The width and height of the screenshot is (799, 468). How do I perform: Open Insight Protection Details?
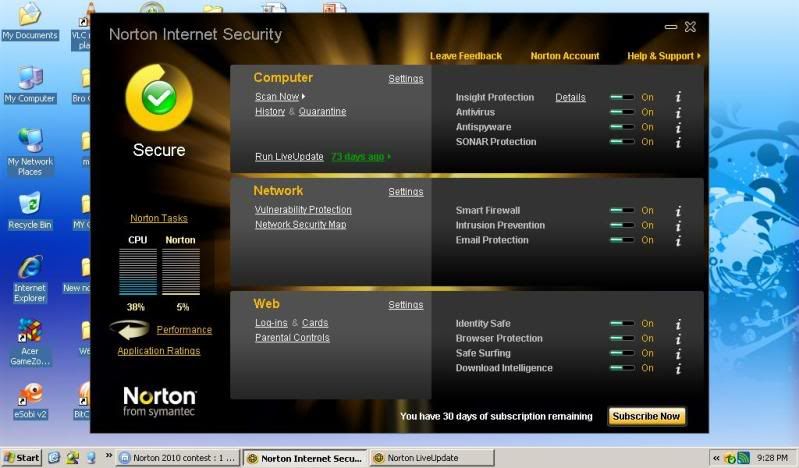click(570, 97)
